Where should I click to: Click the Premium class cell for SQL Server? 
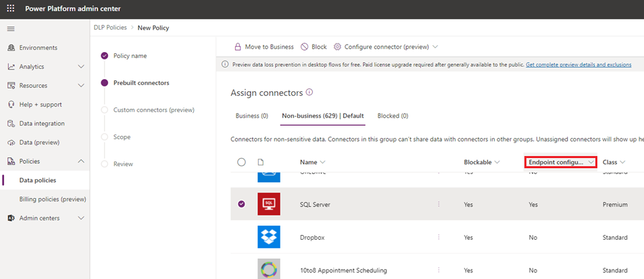615,204
